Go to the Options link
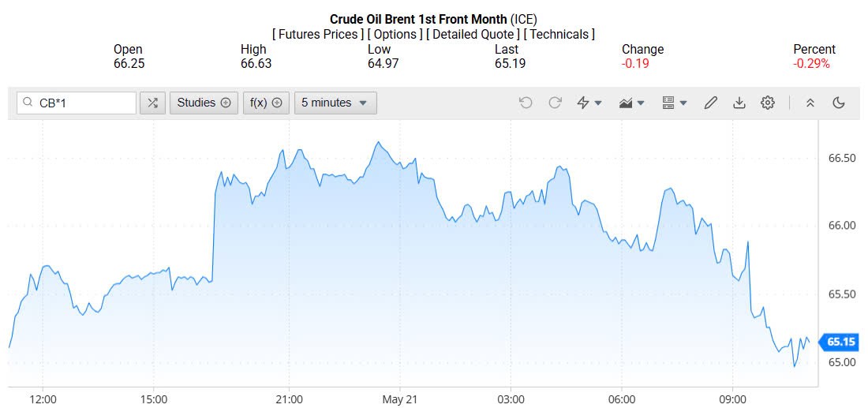The height and width of the screenshot is (408, 868). 395,34
